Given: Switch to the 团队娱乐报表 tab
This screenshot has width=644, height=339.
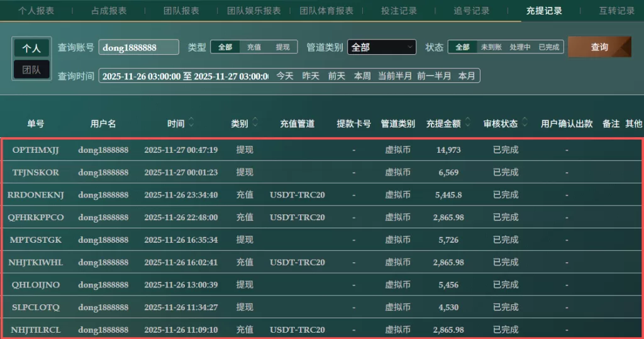Looking at the screenshot, I should 254,11.
